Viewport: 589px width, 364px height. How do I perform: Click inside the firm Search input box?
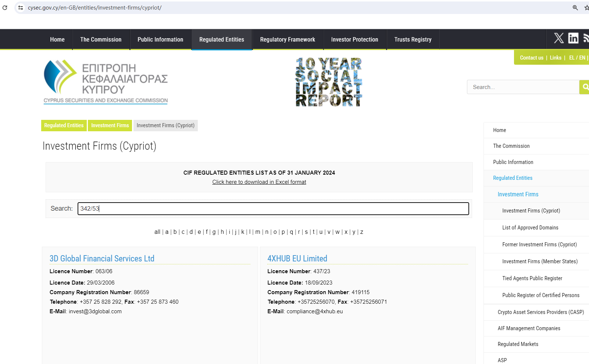tap(273, 208)
